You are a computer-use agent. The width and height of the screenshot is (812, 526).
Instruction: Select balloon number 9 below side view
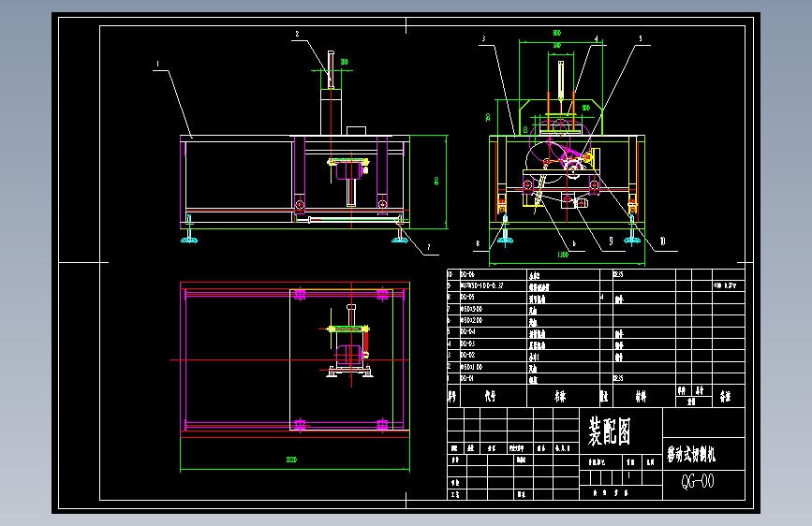click(x=611, y=241)
